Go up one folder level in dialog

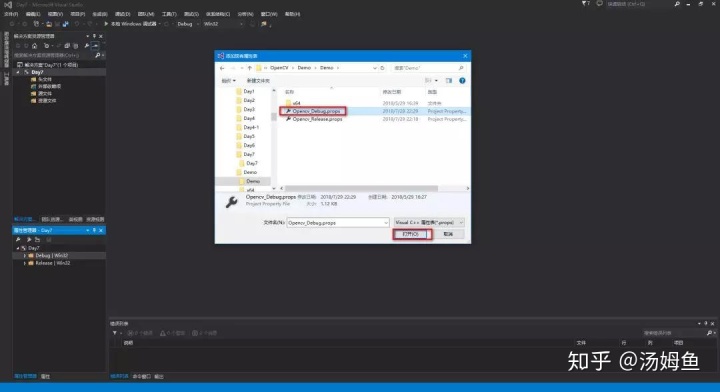click(249, 68)
